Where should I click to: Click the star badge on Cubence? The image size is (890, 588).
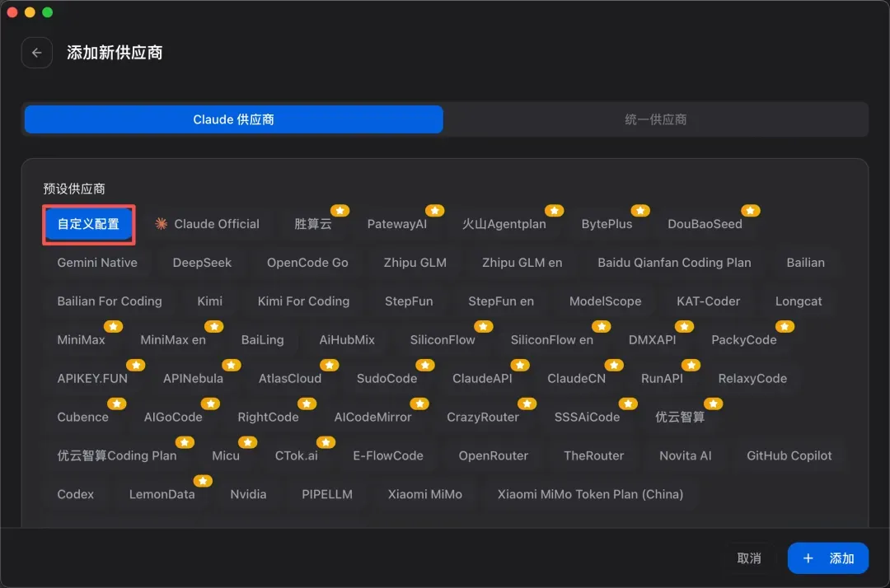pyautogui.click(x=116, y=404)
